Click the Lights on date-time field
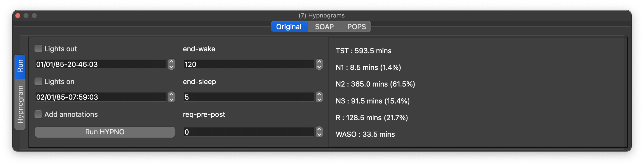644x166 pixels. 101,97
